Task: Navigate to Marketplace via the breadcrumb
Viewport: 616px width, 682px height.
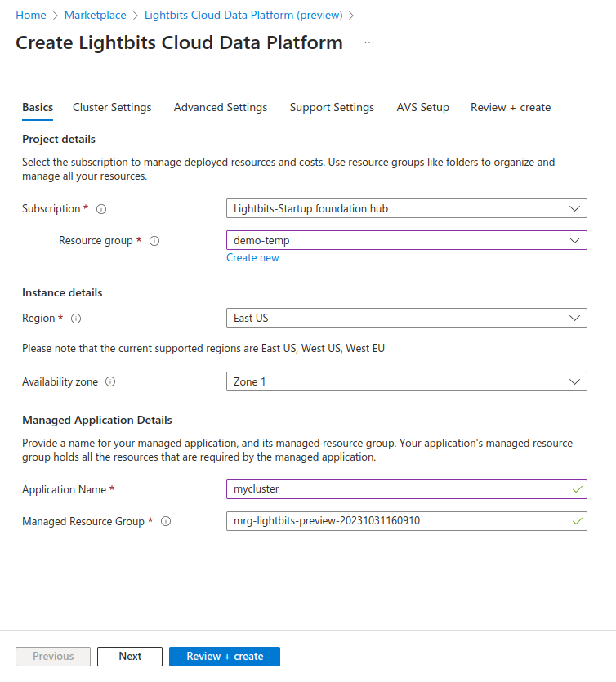Action: (x=96, y=15)
